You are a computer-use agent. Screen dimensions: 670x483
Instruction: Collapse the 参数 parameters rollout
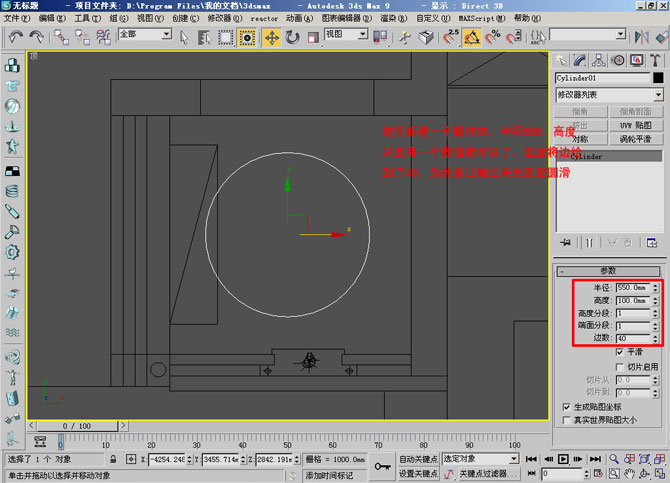pos(609,271)
